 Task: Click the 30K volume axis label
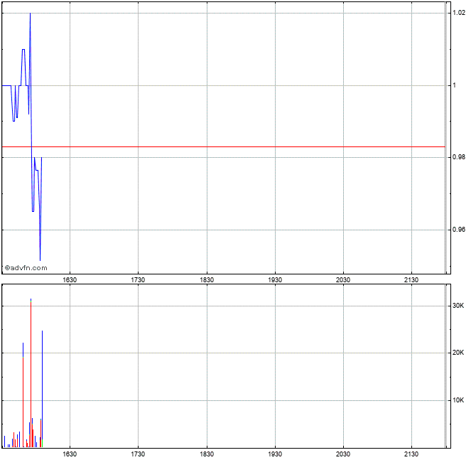[458, 306]
